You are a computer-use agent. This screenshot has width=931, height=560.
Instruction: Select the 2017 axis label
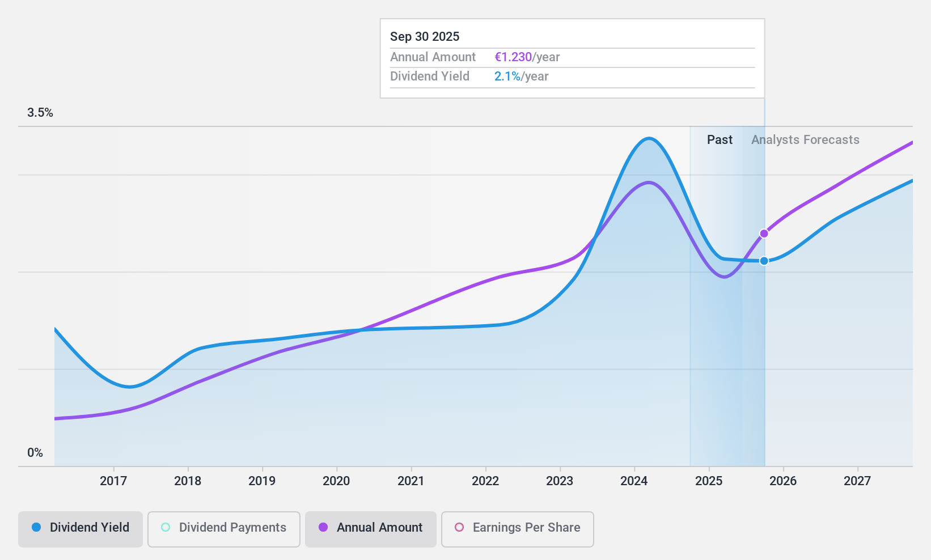click(113, 481)
